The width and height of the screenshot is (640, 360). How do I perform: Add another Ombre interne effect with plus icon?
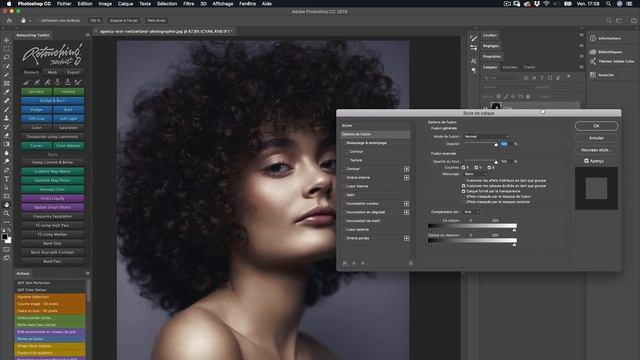click(407, 178)
